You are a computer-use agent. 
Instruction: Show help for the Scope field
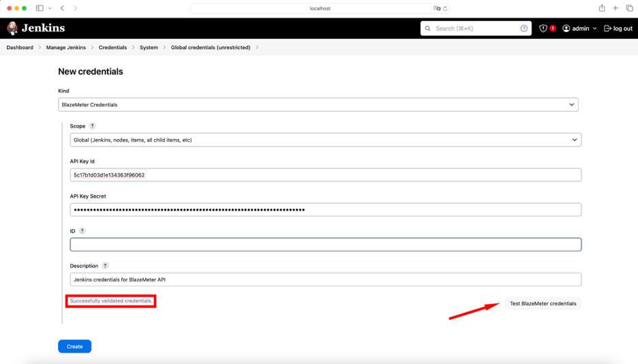pyautogui.click(x=93, y=126)
